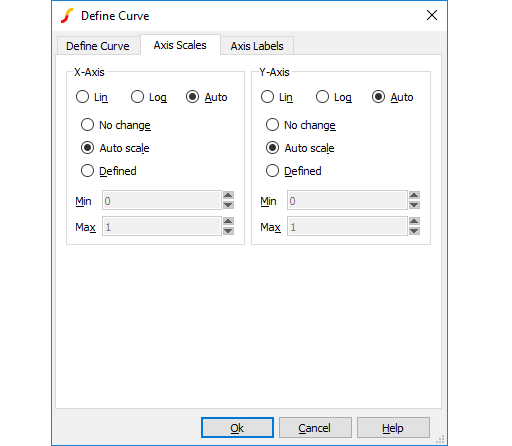
Task: Increase Y-Axis Min value with up arrow
Action: point(414,195)
